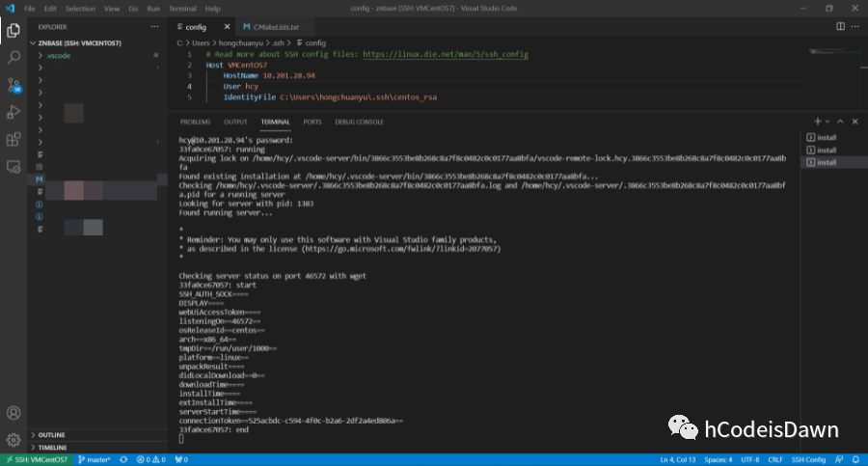Open the linux.die.net ssh_config link

[x=446, y=54]
